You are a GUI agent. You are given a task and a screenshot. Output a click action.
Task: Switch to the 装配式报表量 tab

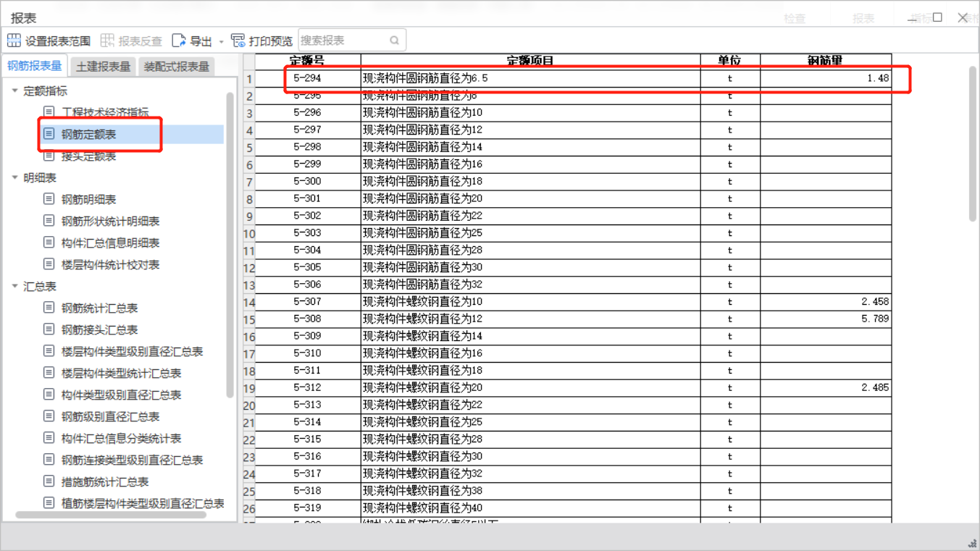177,67
